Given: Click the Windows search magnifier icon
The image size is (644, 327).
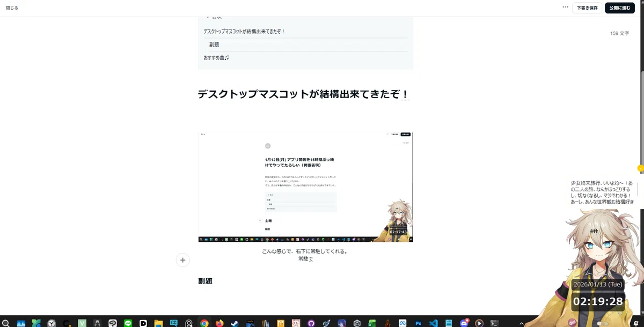Looking at the screenshot, I should point(6,323).
